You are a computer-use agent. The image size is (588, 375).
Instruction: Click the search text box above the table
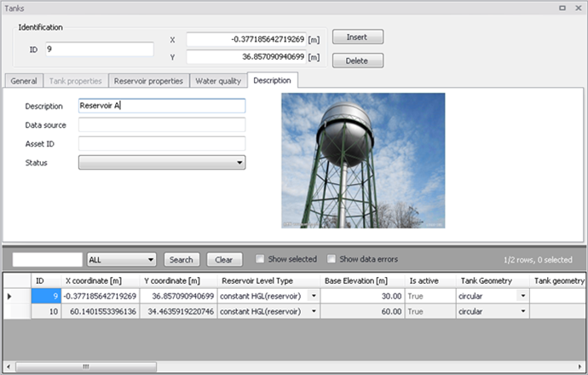[x=48, y=259]
